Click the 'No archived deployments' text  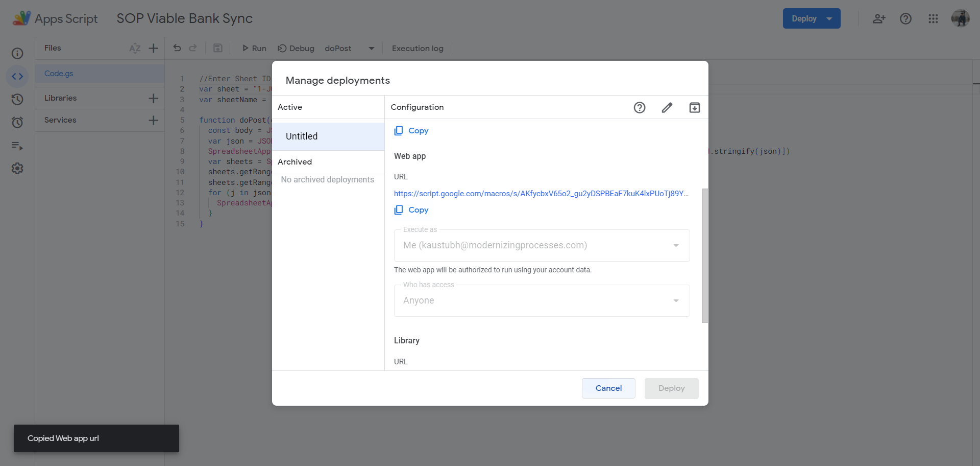tap(327, 180)
